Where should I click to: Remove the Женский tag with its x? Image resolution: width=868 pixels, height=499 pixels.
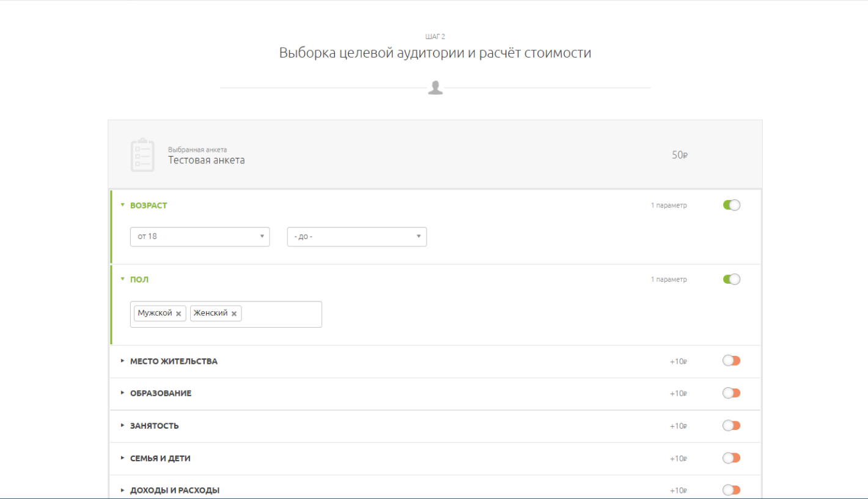(234, 314)
